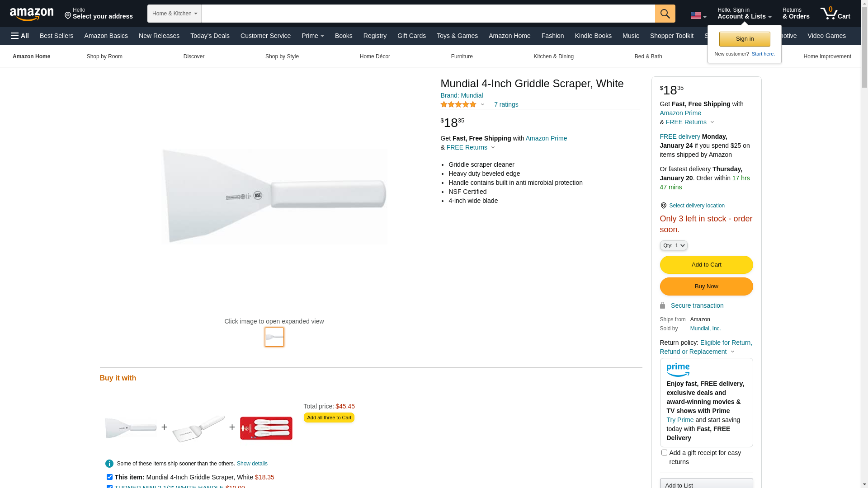
Task: Select Kitchen & Dining category tab
Action: point(553,56)
